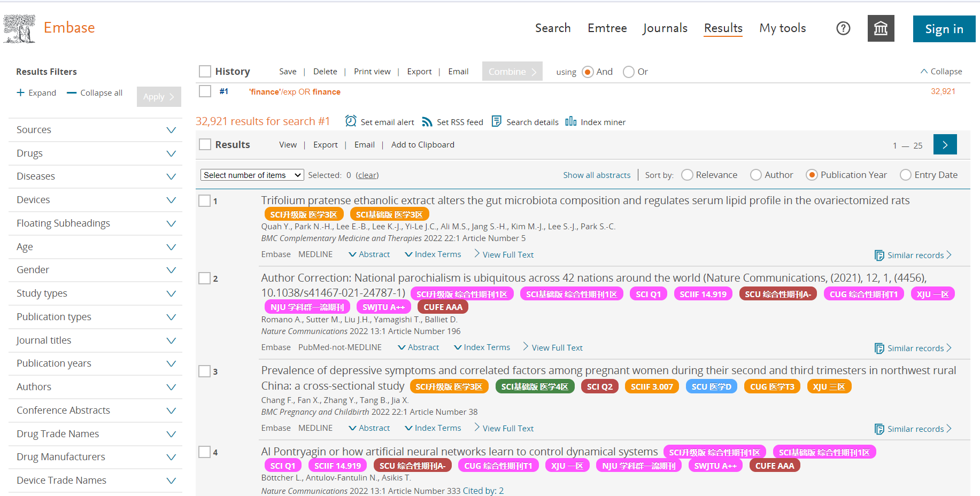
Task: Check the search #1 history row
Action: (x=205, y=91)
